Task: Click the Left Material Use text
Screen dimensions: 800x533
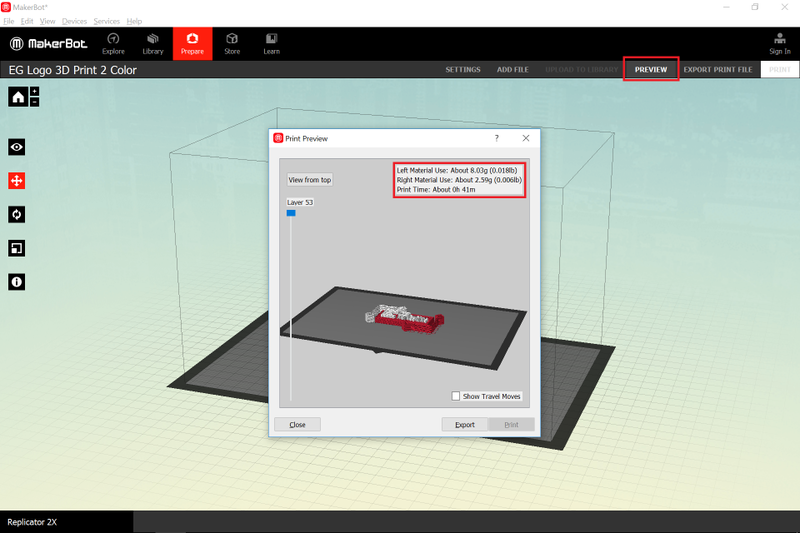Action: pos(457,170)
